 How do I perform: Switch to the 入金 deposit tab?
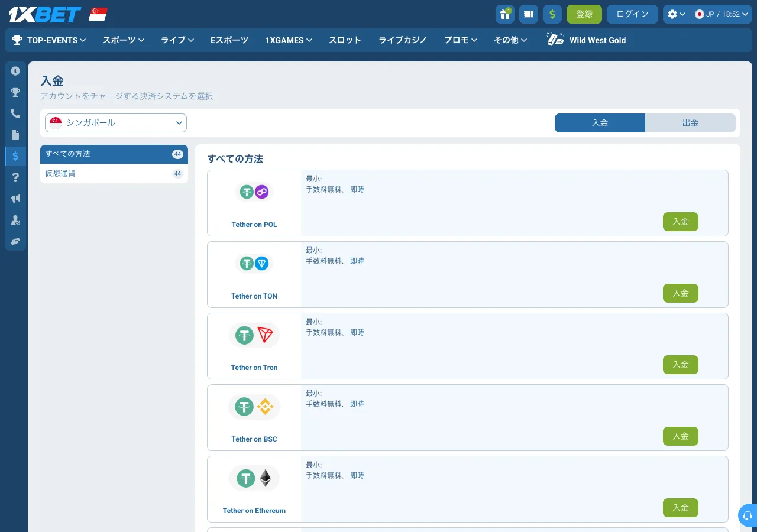click(600, 123)
